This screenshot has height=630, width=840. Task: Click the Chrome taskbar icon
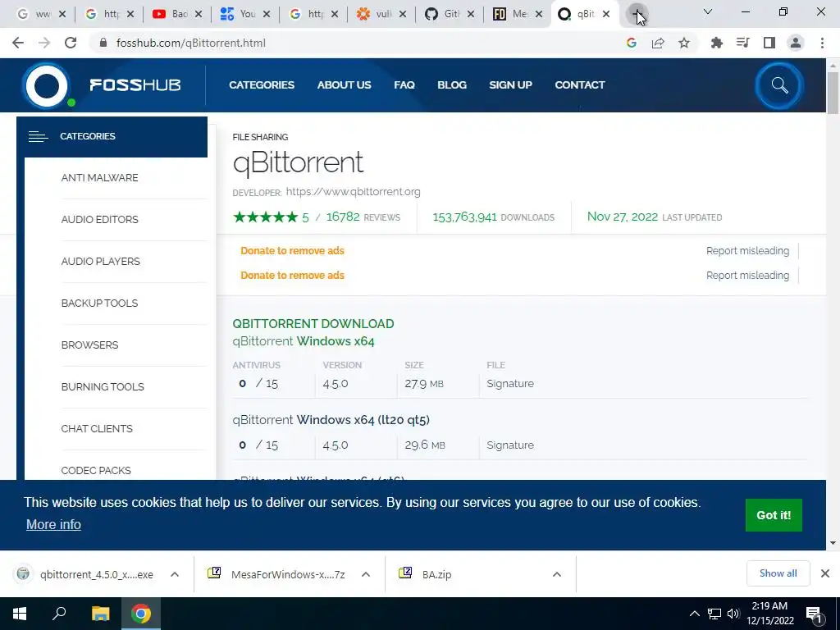(141, 614)
